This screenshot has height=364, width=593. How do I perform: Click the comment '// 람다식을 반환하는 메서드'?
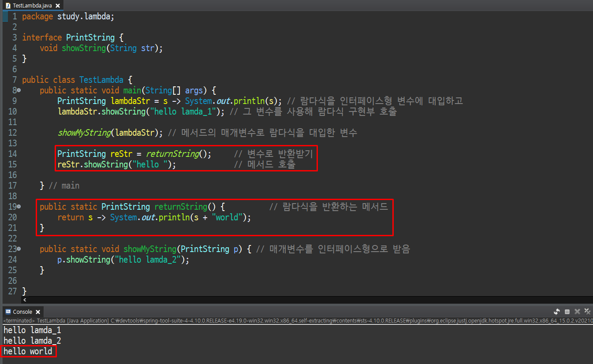(328, 207)
